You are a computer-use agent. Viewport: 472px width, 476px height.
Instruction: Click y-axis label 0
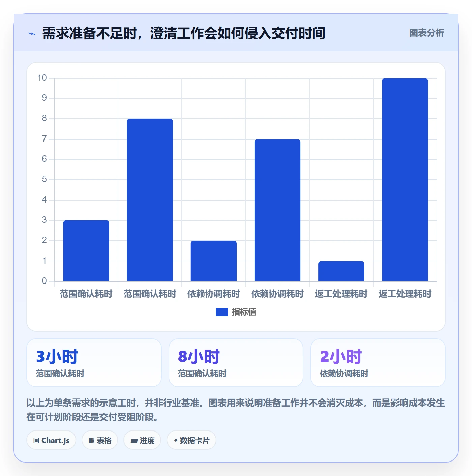pos(44,281)
